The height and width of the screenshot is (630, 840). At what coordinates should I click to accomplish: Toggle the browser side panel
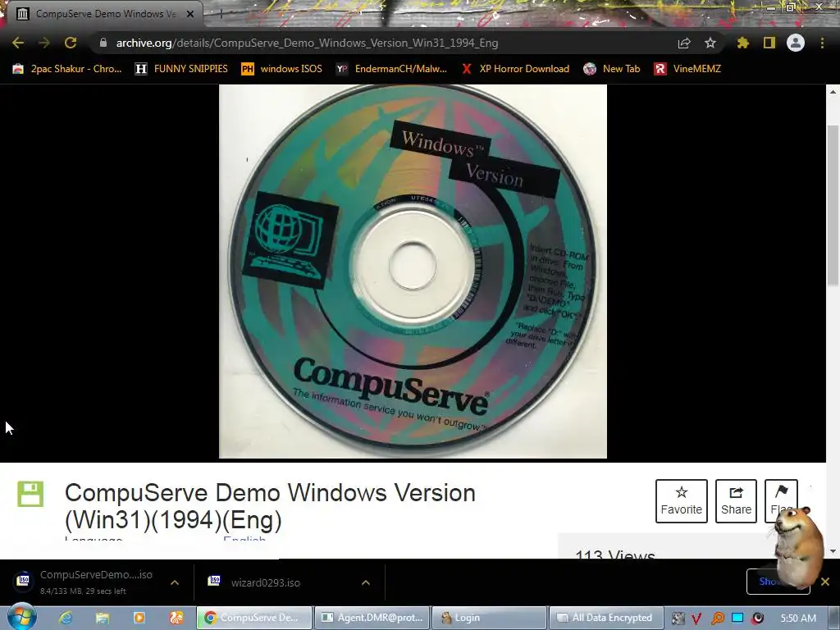[769, 43]
